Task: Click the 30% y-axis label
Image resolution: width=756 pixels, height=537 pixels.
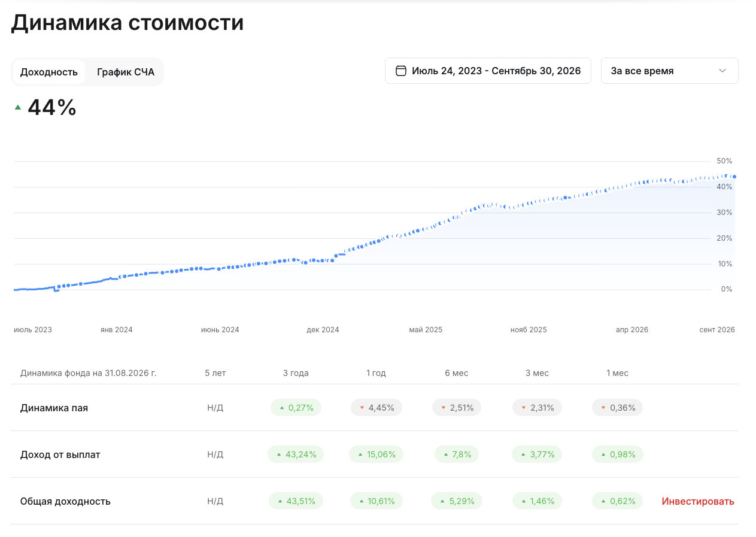Action: click(724, 213)
